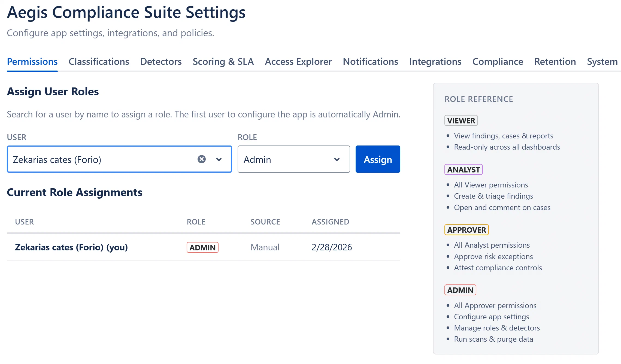Open the Integrations tab
This screenshot has width=621, height=364.
[x=435, y=62]
